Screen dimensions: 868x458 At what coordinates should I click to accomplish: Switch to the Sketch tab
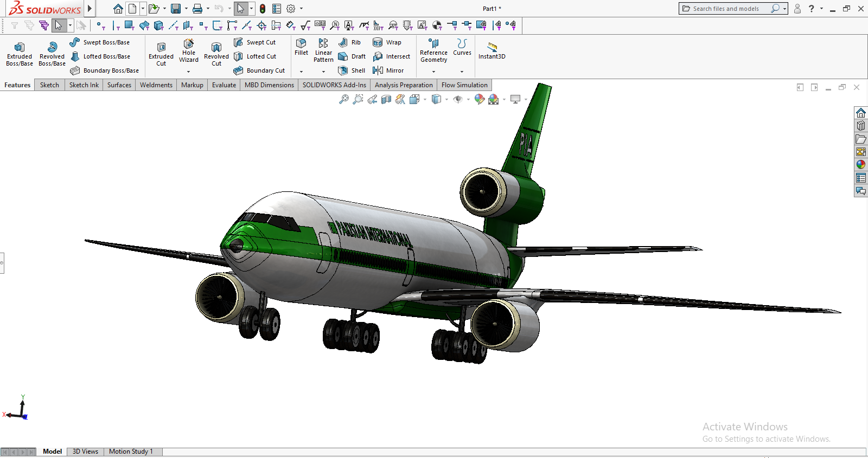coord(49,85)
